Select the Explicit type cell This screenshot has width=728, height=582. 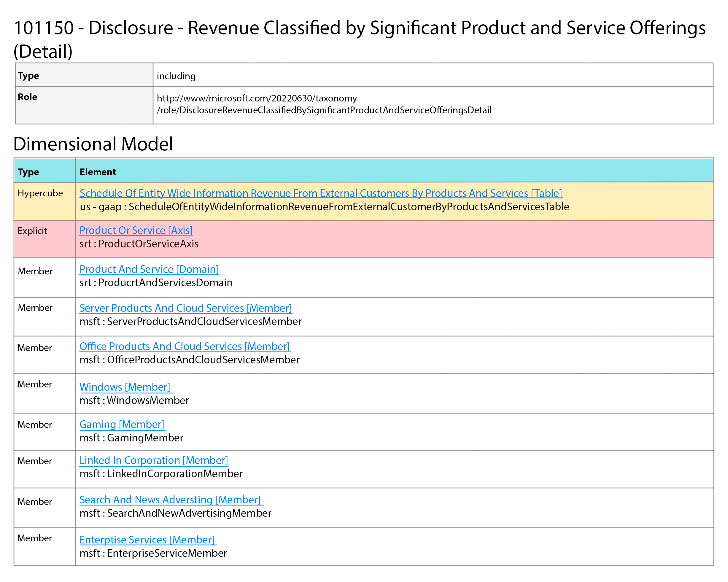(44, 239)
